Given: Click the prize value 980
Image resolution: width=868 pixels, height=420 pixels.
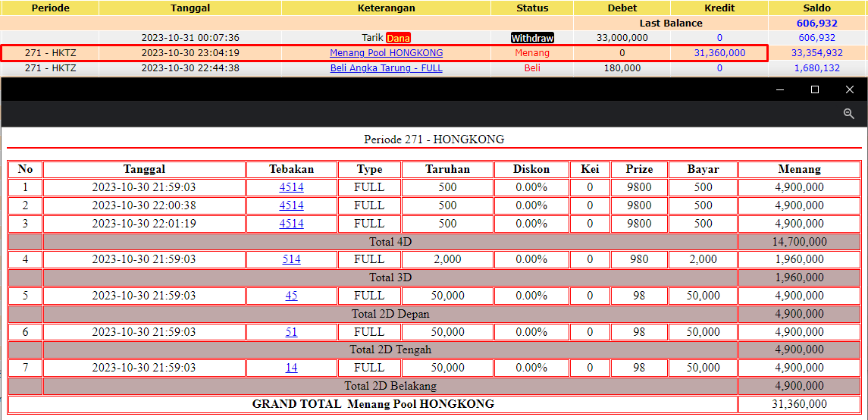Looking at the screenshot, I should click(639, 259).
